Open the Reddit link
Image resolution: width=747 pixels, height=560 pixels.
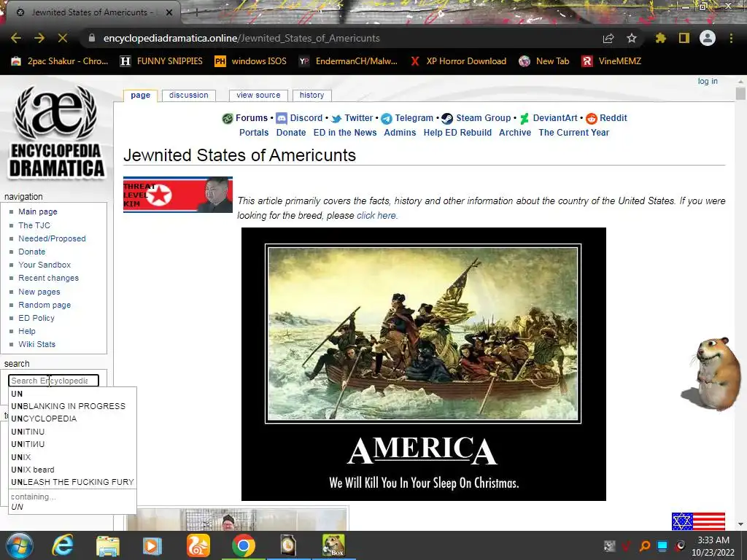(613, 118)
